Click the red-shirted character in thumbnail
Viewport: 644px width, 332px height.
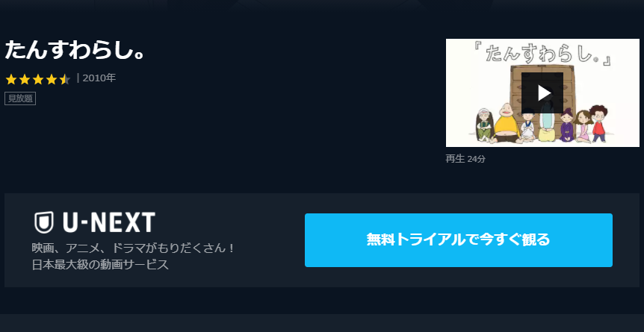pyautogui.click(x=598, y=124)
